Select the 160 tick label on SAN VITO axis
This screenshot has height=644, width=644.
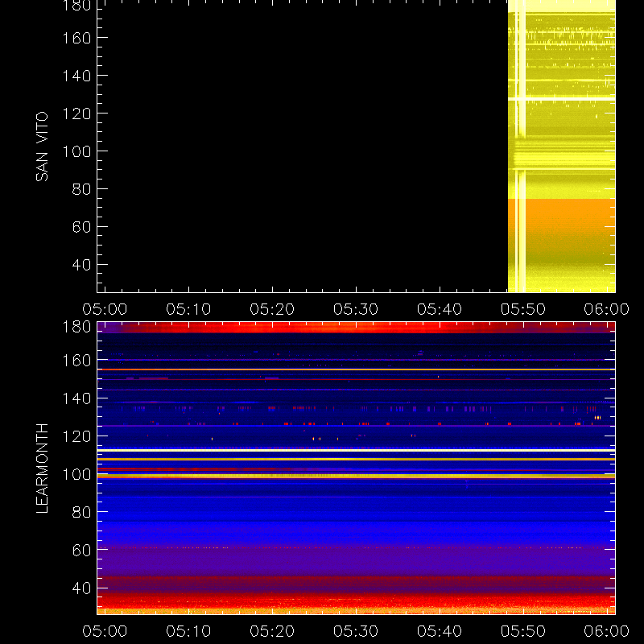tap(76, 38)
